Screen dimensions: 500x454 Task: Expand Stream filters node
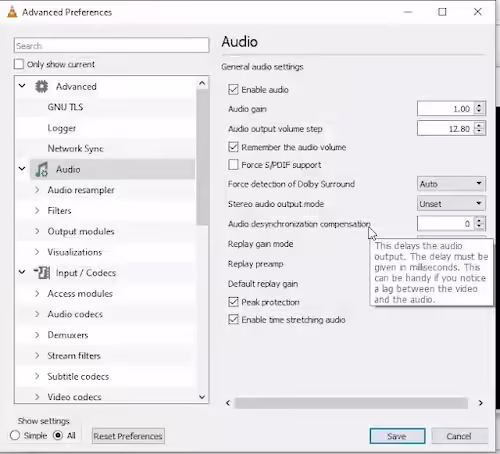click(37, 355)
